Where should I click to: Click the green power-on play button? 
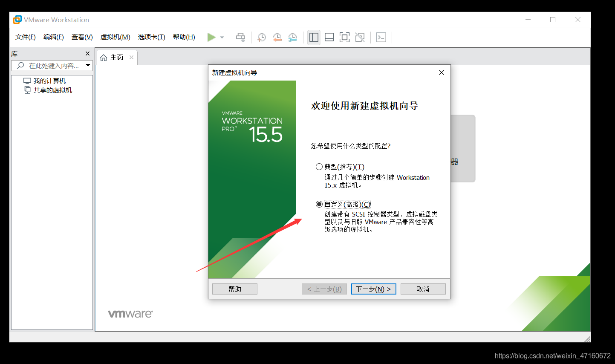pyautogui.click(x=211, y=38)
